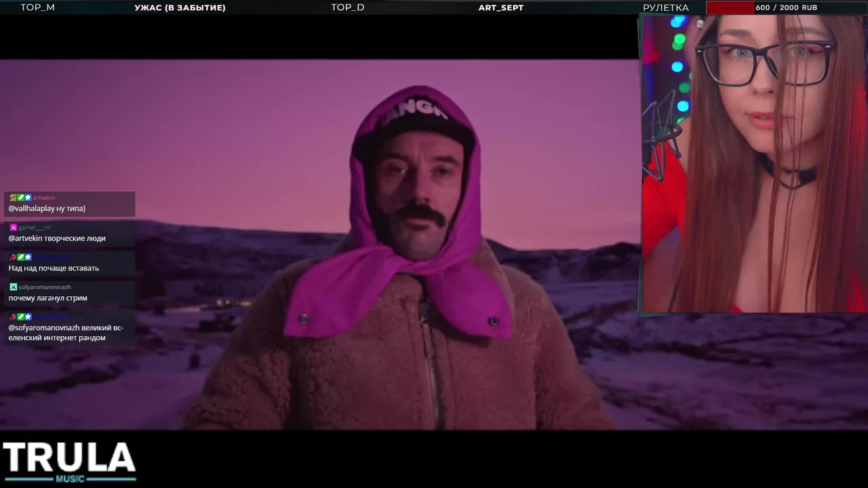
Task: Click the blue star badge beside artvekin
Action: point(28,198)
